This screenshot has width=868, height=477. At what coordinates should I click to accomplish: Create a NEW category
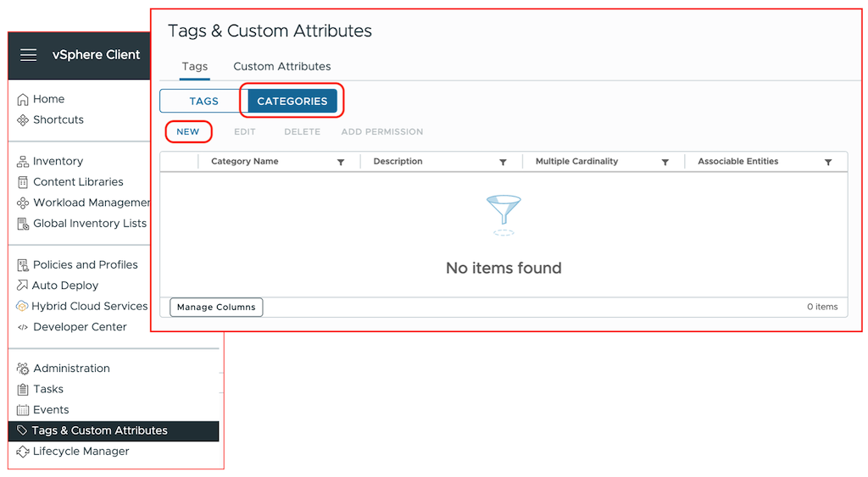pyautogui.click(x=187, y=131)
